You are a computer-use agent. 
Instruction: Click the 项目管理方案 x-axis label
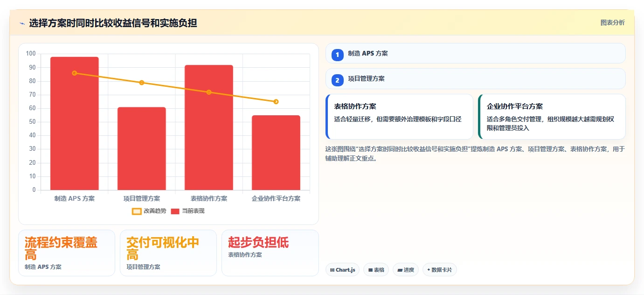(x=142, y=198)
